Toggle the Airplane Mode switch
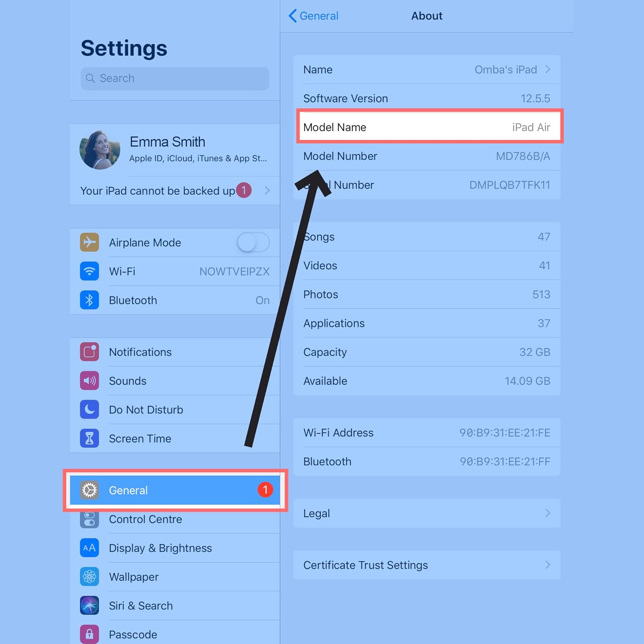Image resolution: width=644 pixels, height=644 pixels. [x=253, y=243]
